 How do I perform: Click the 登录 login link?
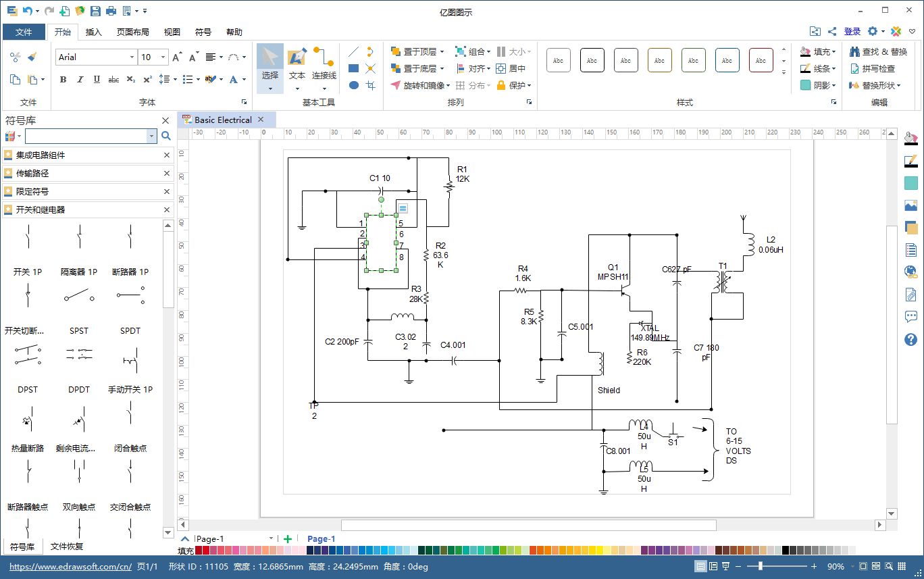852,31
